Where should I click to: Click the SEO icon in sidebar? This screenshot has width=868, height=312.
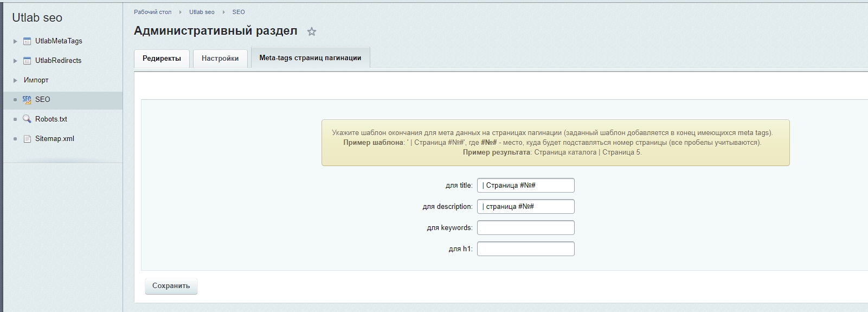click(x=27, y=100)
